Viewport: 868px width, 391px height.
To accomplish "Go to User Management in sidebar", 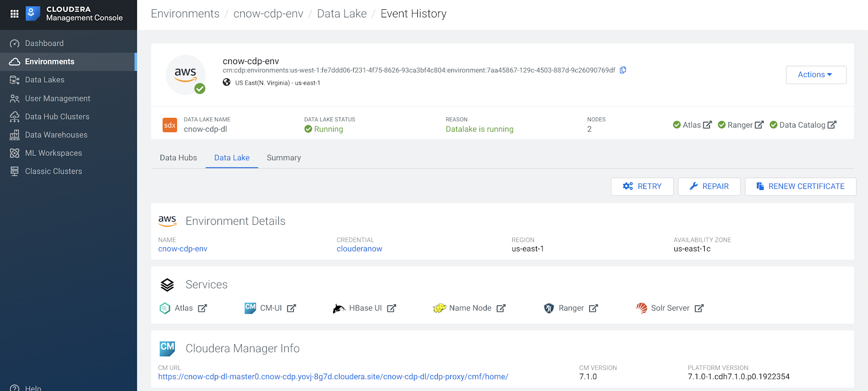I will 58,98.
